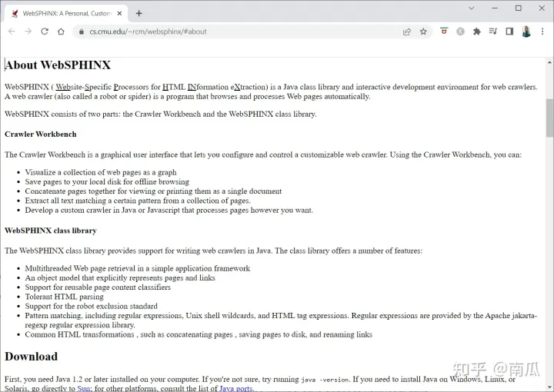This screenshot has height=392, width=554.
Task: Open the browser home page
Action: point(61,32)
